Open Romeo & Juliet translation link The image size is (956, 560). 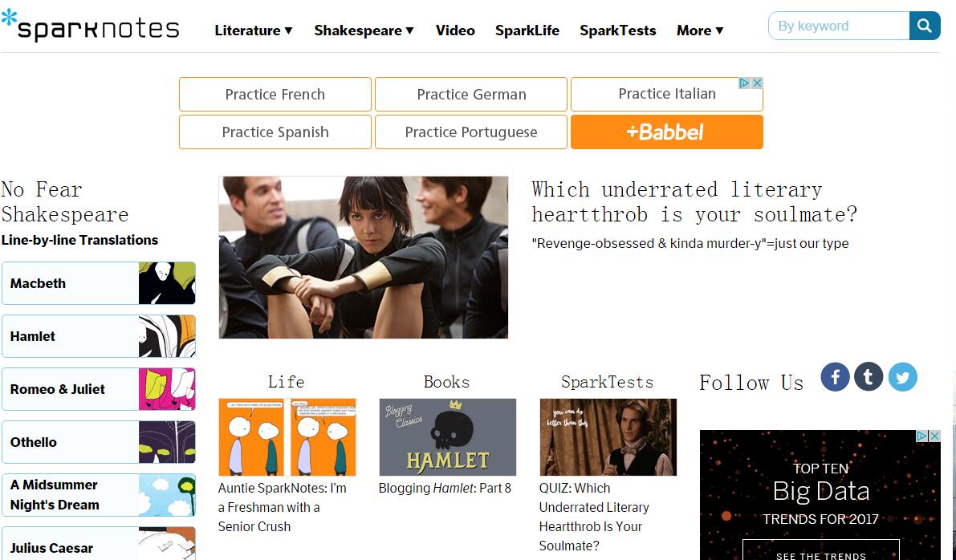pos(99,389)
